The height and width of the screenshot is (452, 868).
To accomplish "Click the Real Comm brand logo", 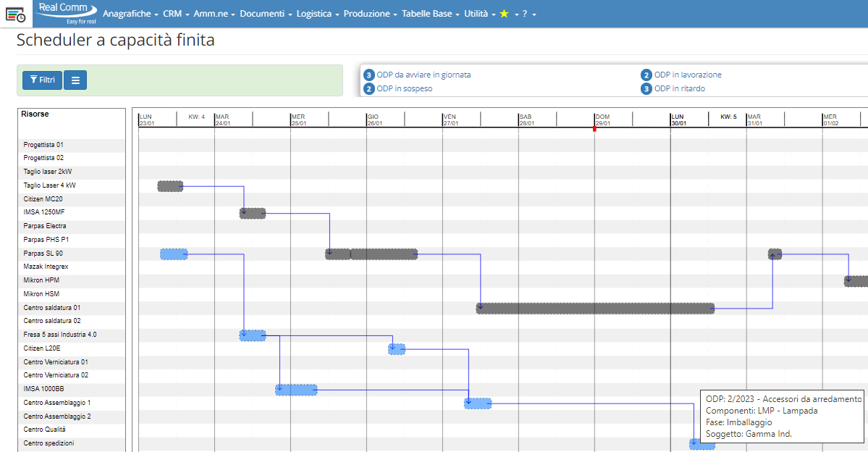I will tap(67, 12).
